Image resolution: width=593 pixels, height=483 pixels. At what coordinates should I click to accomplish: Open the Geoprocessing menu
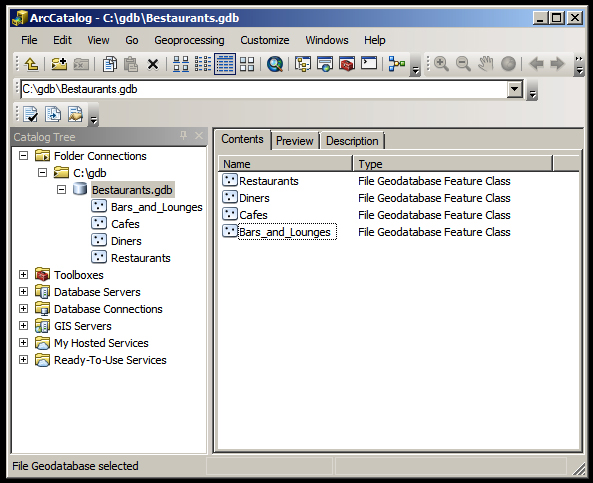point(189,40)
